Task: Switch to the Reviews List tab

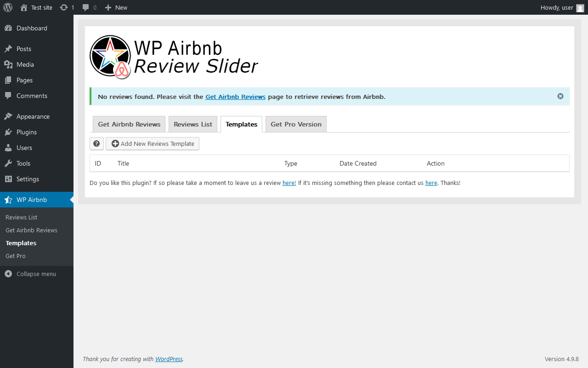Action: pos(193,124)
